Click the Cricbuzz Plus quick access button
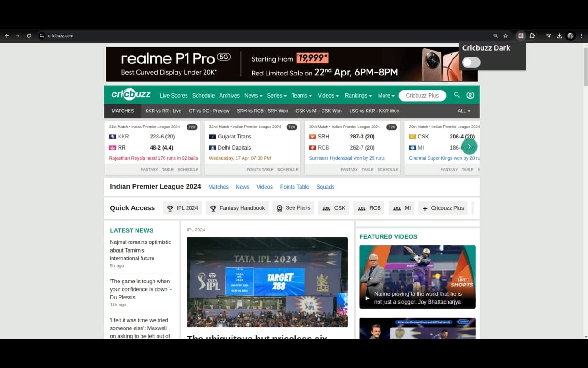The height and width of the screenshot is (368, 588). click(443, 208)
